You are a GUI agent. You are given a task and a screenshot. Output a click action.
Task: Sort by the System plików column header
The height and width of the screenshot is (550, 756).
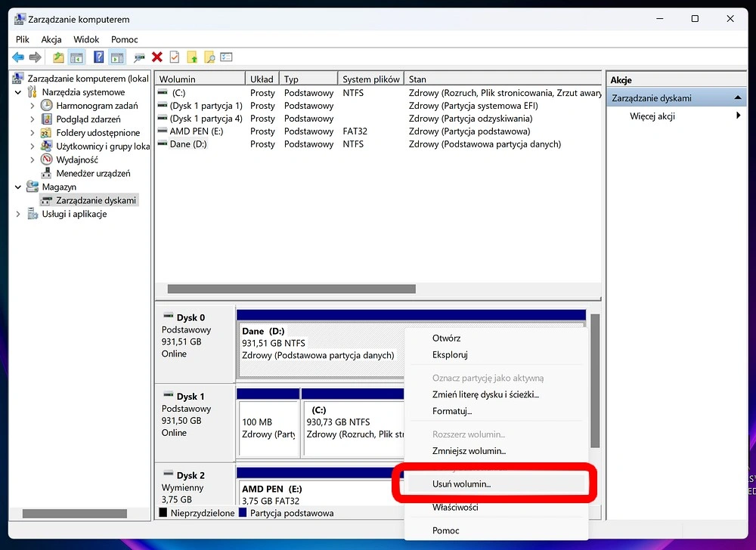(x=370, y=79)
